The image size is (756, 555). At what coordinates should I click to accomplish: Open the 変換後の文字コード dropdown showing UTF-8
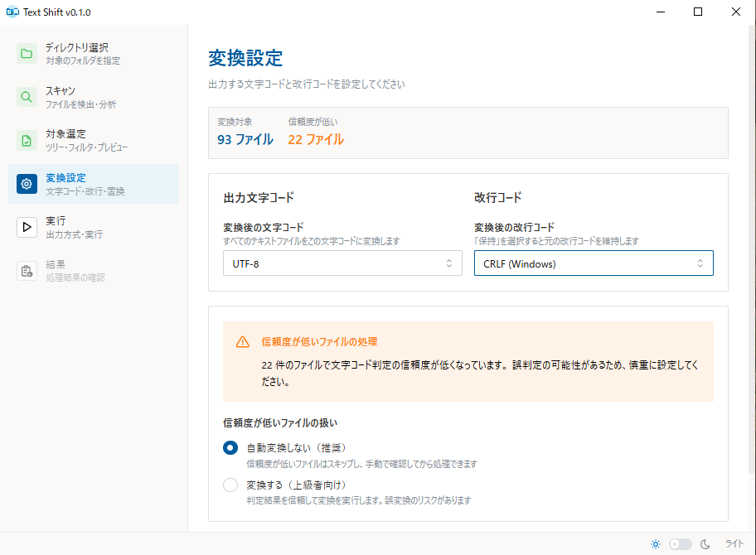[x=342, y=263]
